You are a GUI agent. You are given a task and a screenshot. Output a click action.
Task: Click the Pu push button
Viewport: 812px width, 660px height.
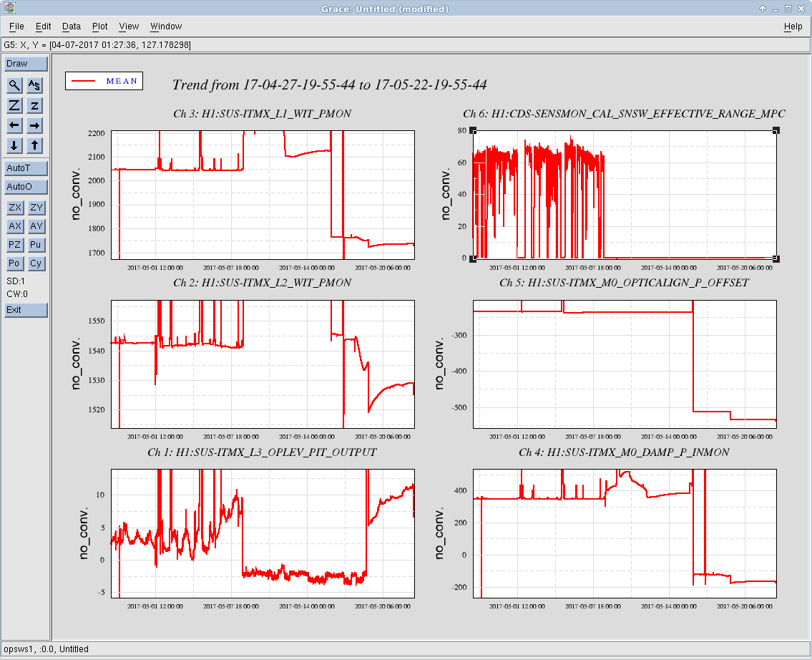[36, 245]
